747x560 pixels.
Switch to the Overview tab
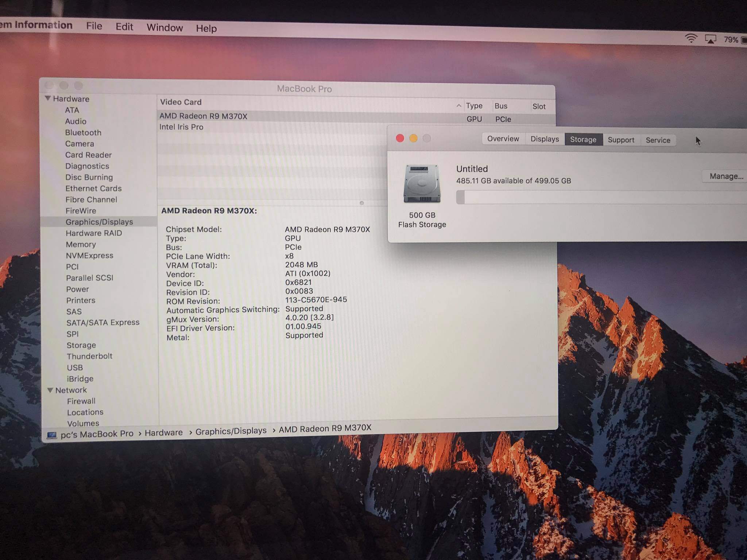[503, 139]
